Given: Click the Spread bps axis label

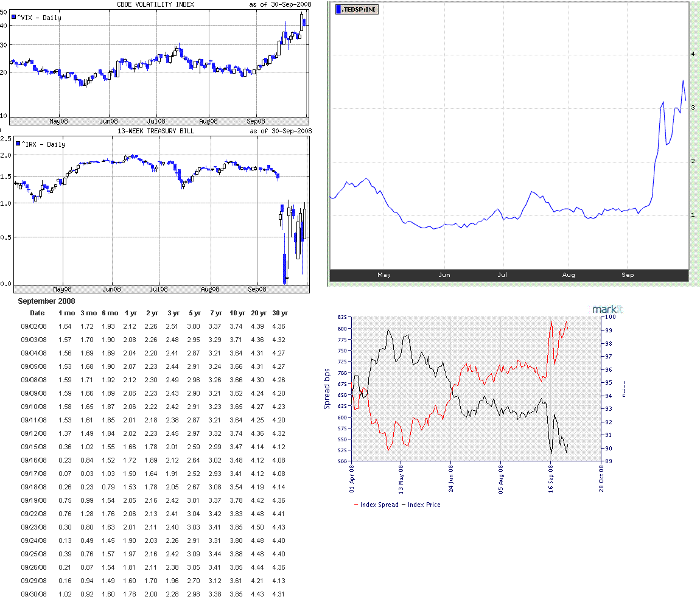Looking at the screenshot, I should (x=327, y=388).
